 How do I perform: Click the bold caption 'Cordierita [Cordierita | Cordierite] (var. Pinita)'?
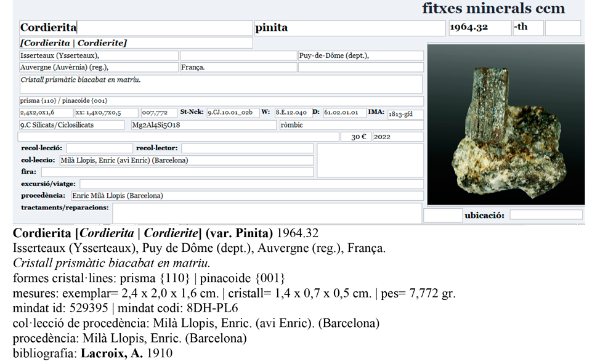point(143,233)
